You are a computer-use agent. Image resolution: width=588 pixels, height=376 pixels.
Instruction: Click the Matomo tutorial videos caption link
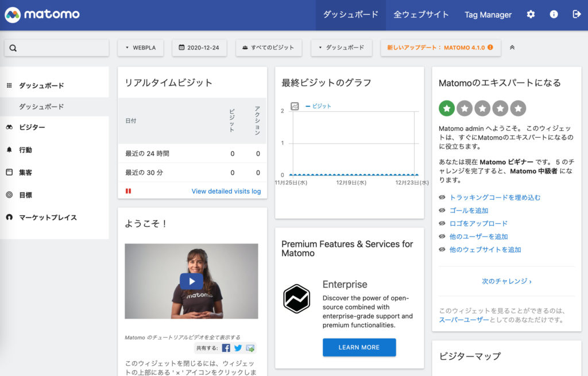[x=183, y=338]
